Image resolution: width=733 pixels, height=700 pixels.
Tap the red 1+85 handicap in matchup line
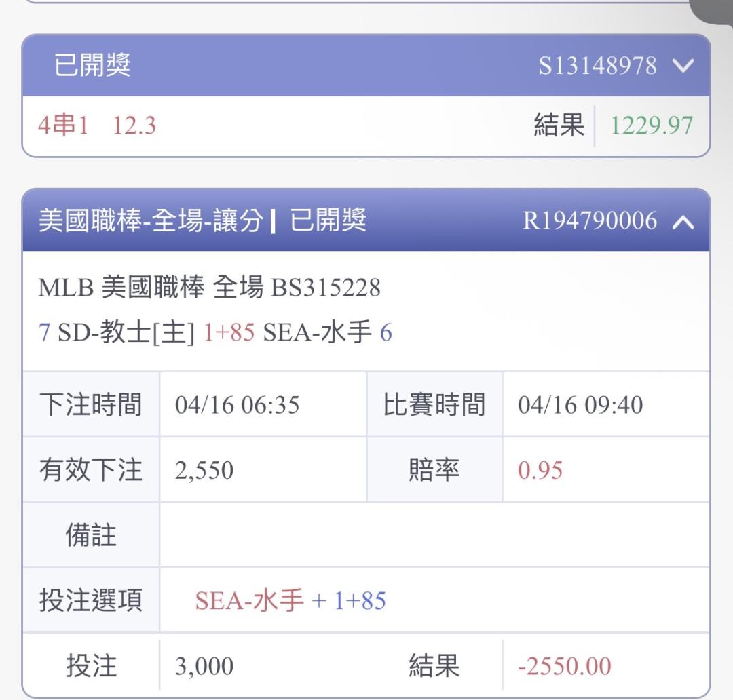[229, 333]
